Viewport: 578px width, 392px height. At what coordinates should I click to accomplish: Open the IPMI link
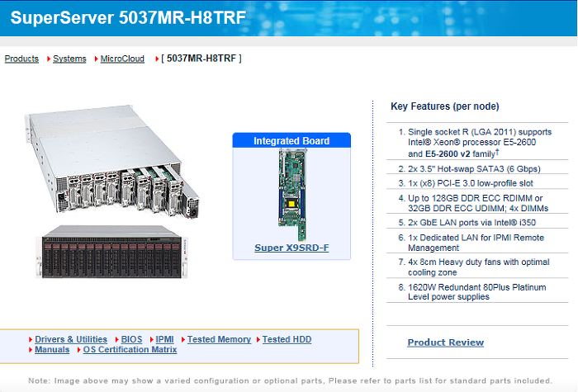pos(164,339)
